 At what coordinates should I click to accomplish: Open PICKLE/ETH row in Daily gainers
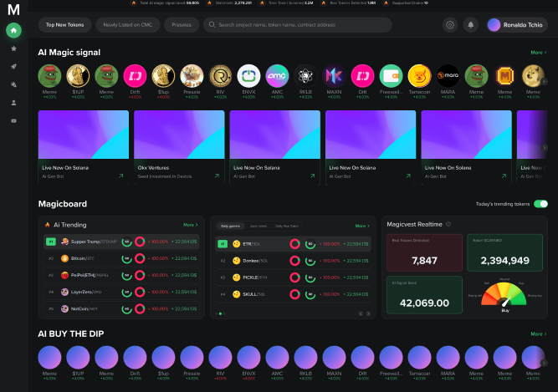tap(293, 277)
